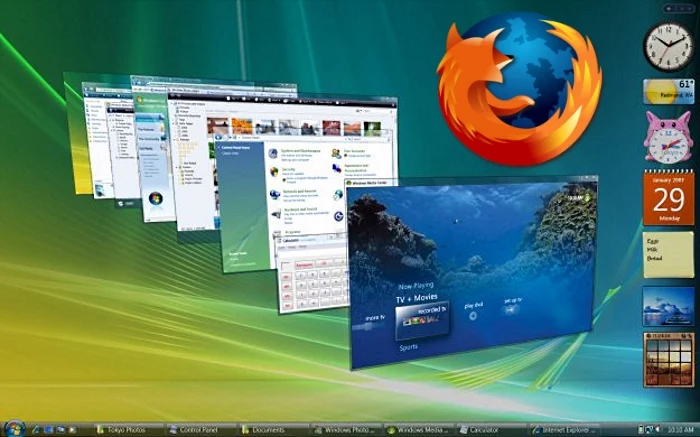700x437 pixels.
Task: Select Sports in the Media Center menu
Action: (408, 347)
